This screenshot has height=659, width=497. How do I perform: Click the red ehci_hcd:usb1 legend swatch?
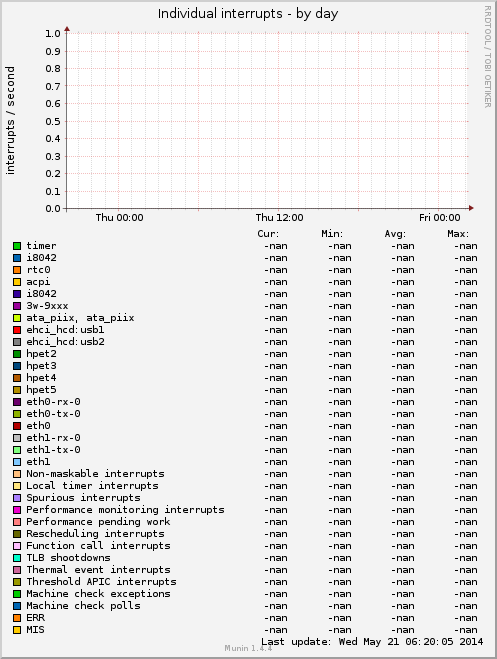click(x=17, y=330)
